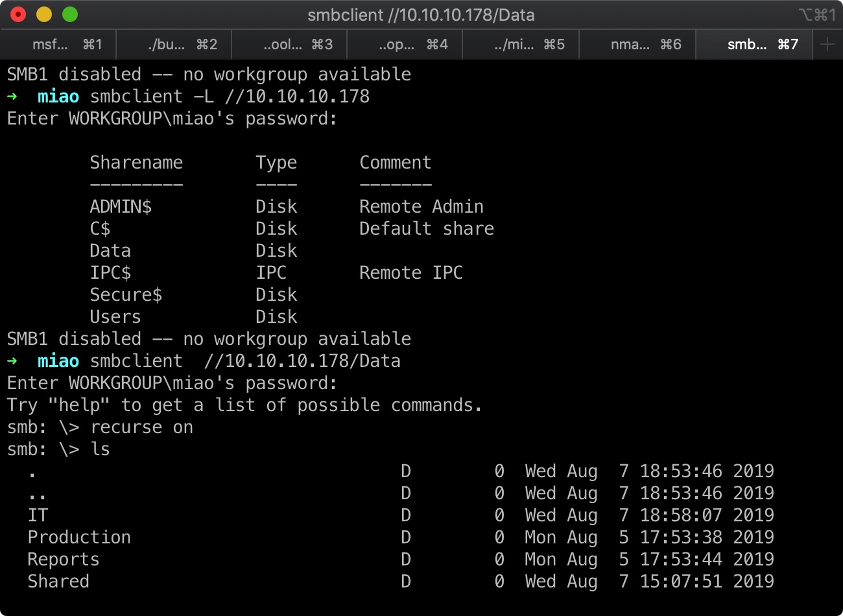This screenshot has width=843, height=616.
Task: Click the smb prompt 'ls' command
Action: (x=100, y=449)
